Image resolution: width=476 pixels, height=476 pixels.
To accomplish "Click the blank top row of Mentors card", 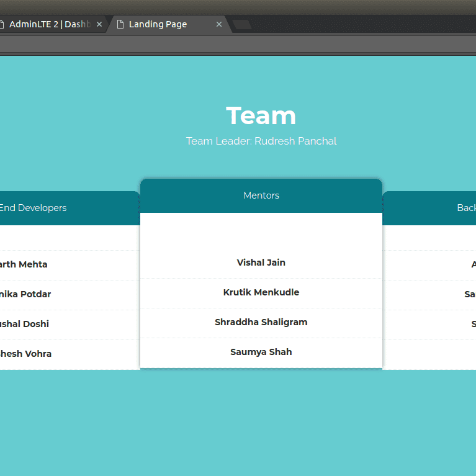I will click(x=261, y=231).
